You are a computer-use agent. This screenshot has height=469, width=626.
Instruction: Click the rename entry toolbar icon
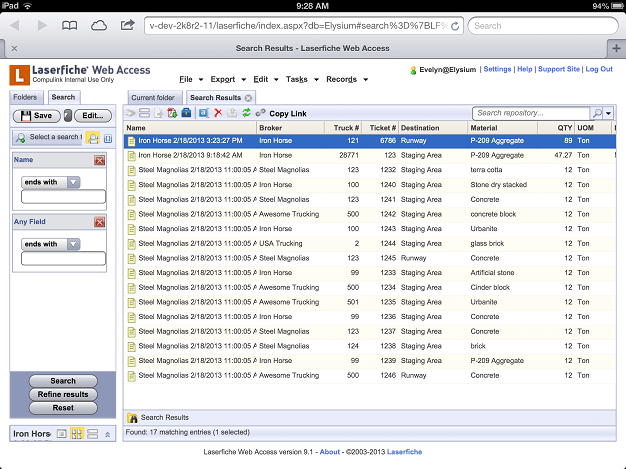[x=204, y=113]
